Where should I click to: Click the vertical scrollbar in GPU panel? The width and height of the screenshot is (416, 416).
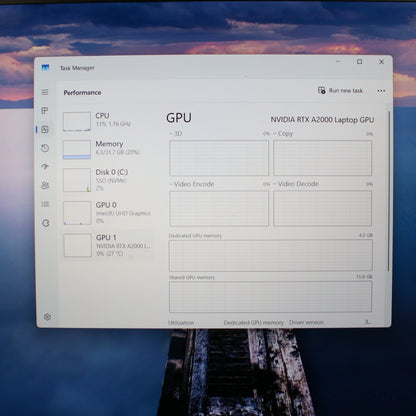(x=388, y=191)
